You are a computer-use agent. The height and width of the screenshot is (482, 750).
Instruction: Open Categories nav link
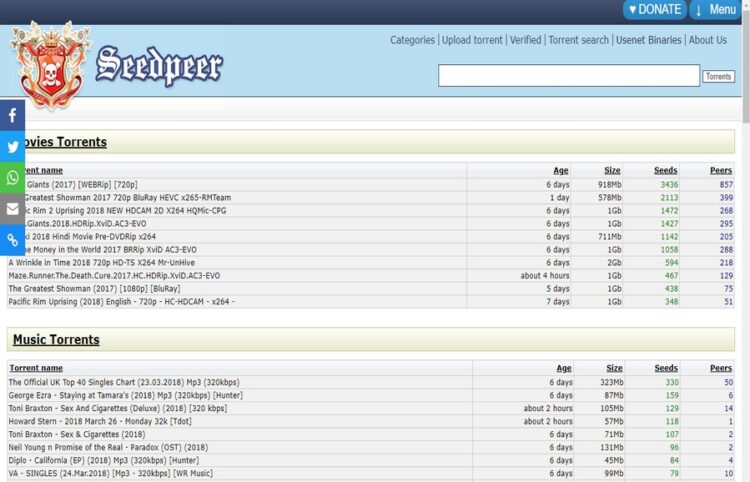(x=412, y=40)
